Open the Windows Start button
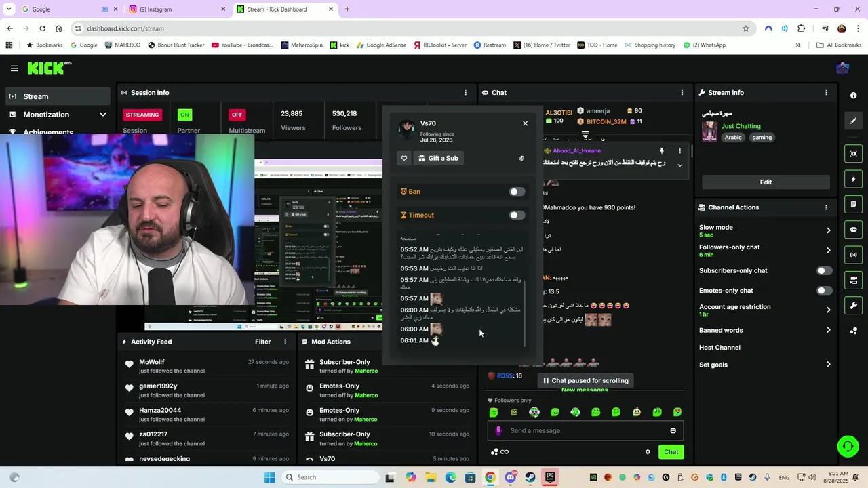This screenshot has width=868, height=488. tap(269, 477)
